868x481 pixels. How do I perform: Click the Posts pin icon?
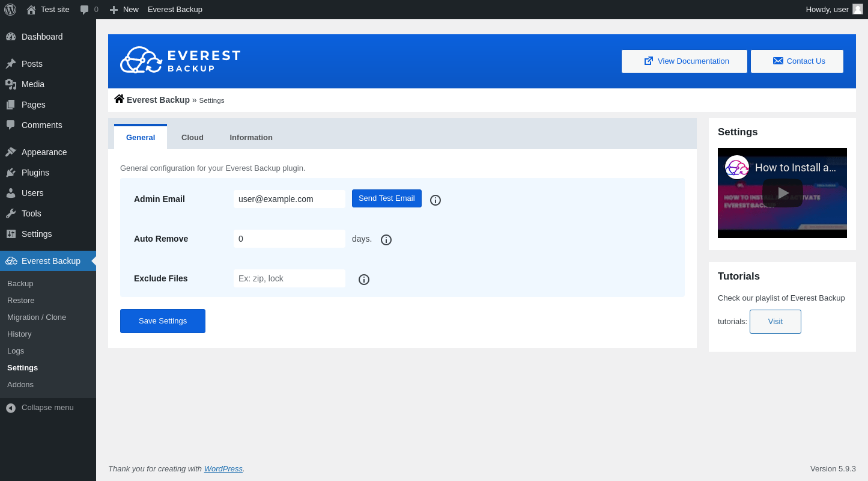pos(11,64)
